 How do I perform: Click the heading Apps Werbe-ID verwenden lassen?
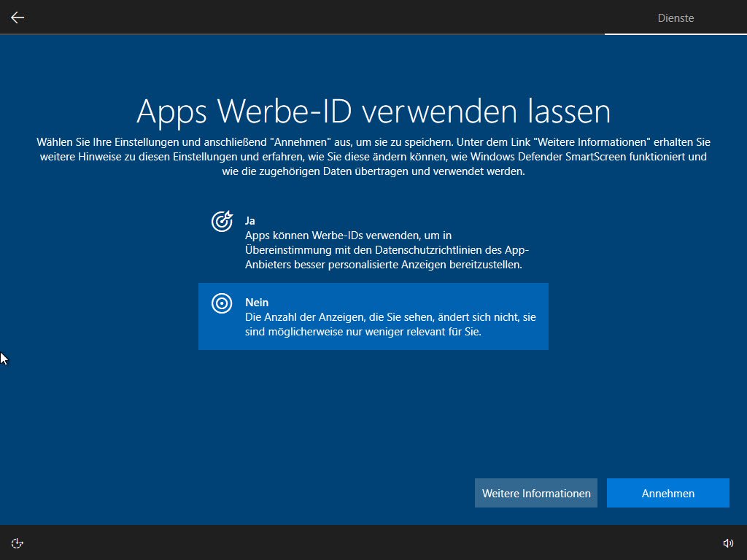click(373, 111)
